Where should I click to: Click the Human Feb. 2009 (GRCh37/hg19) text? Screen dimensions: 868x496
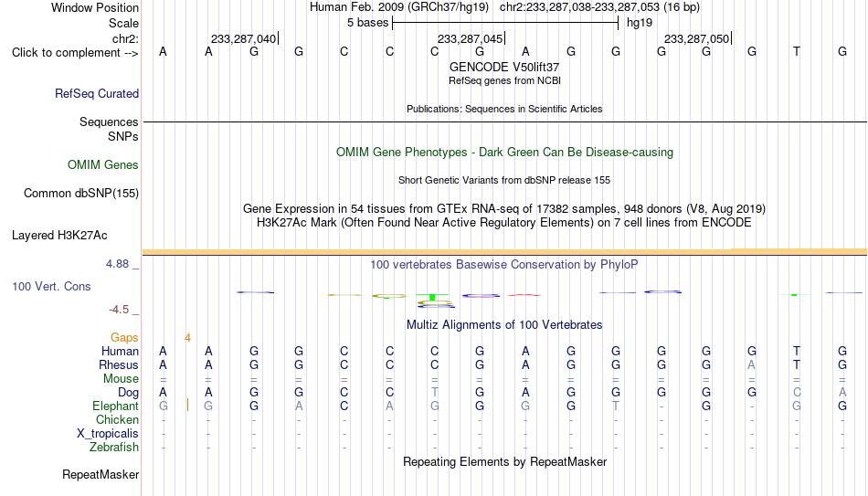point(399,7)
